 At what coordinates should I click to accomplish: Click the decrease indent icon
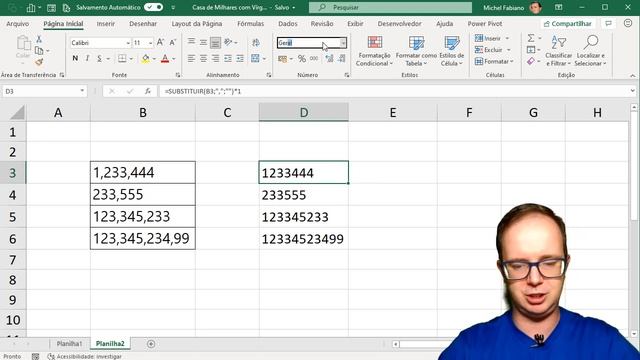[x=228, y=59]
